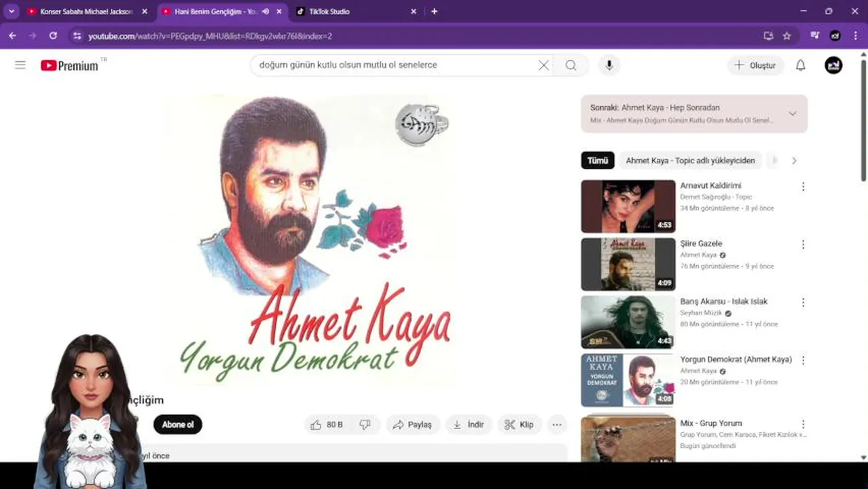This screenshot has height=489, width=868.
Task: Open the Chrome profile icon
Action: pos(835,35)
